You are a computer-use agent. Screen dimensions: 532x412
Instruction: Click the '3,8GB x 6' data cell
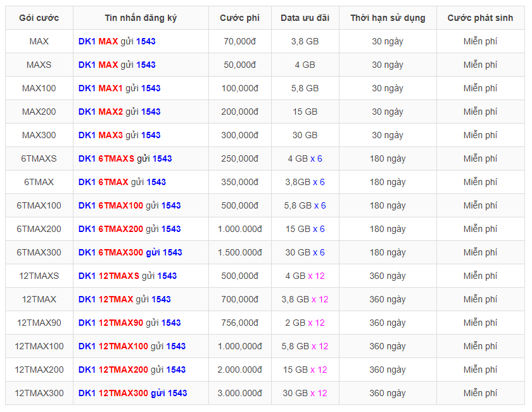click(305, 182)
